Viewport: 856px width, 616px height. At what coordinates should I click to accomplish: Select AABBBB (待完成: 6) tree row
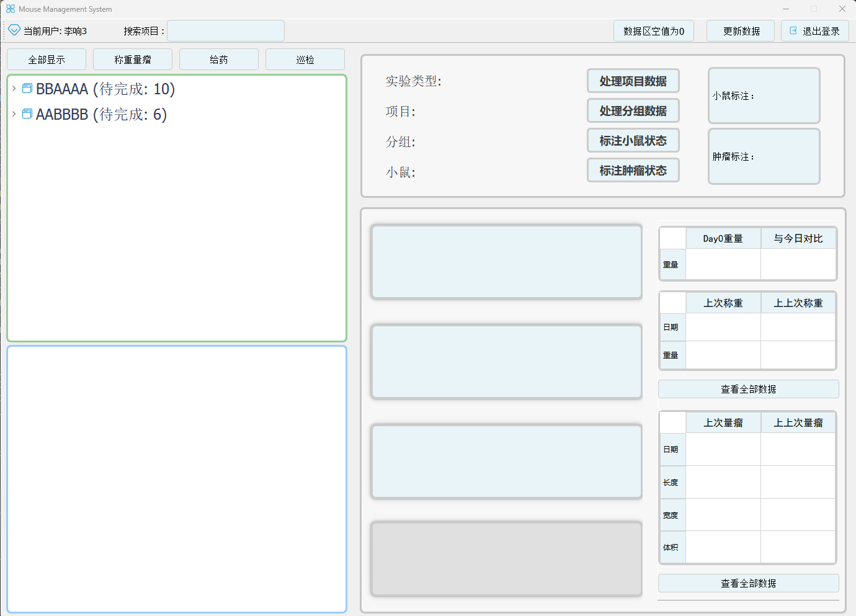tap(177, 114)
